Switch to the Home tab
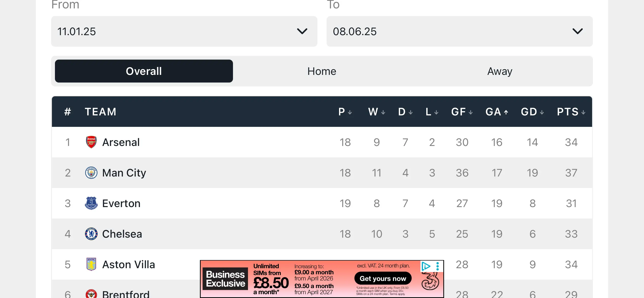This screenshot has width=644, height=298. tap(322, 71)
